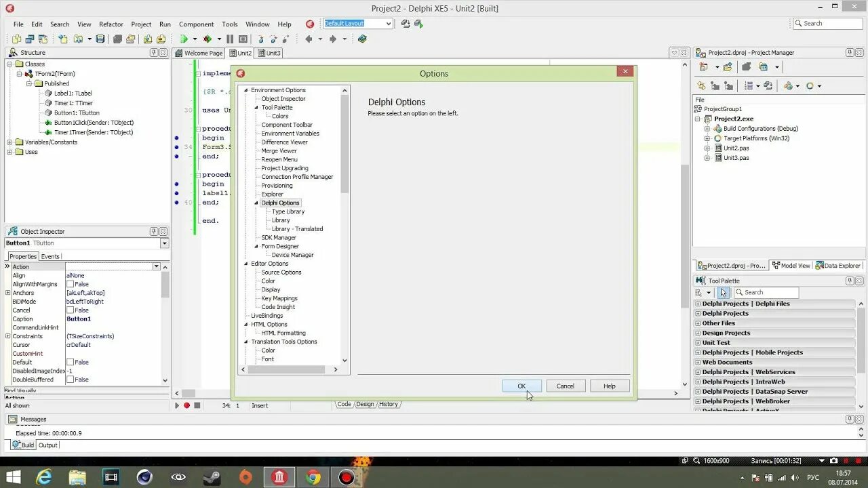Pin the Structure panel
Viewport: 868px width, 488px height.
tap(154, 53)
